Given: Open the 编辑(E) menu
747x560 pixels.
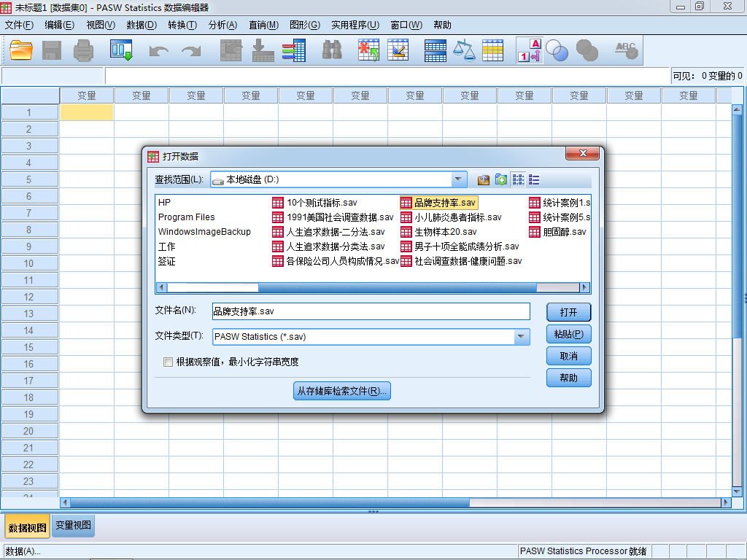Looking at the screenshot, I should [x=60, y=25].
